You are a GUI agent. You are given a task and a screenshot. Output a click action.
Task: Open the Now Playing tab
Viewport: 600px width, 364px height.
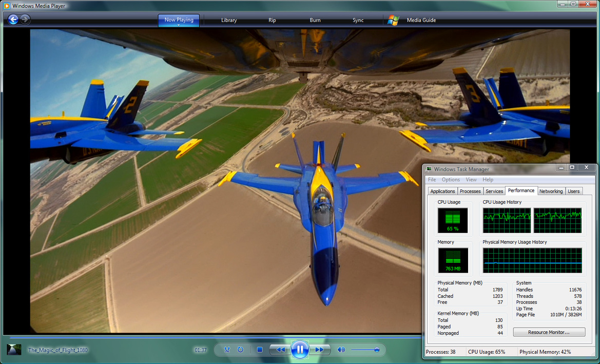[179, 20]
